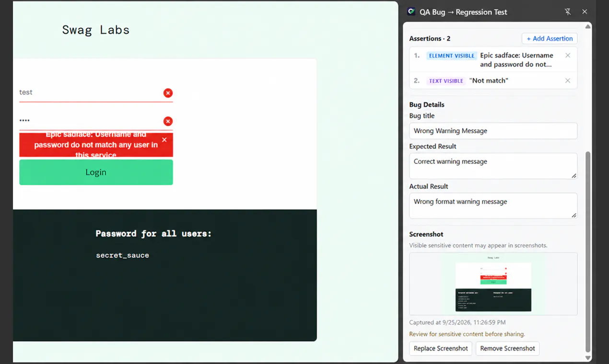Screen dimensions: 609x364
Task: Click the scrollbar down arrow
Action: tap(588, 358)
